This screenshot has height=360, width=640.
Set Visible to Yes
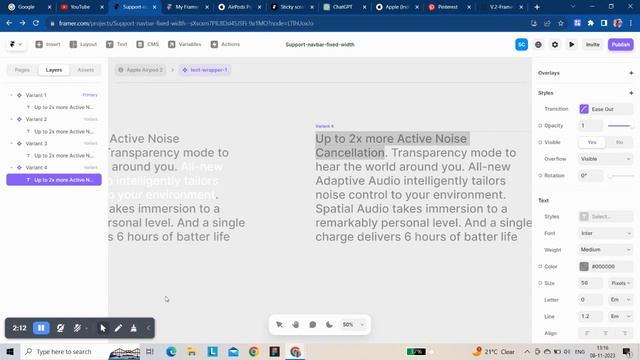pyautogui.click(x=592, y=142)
